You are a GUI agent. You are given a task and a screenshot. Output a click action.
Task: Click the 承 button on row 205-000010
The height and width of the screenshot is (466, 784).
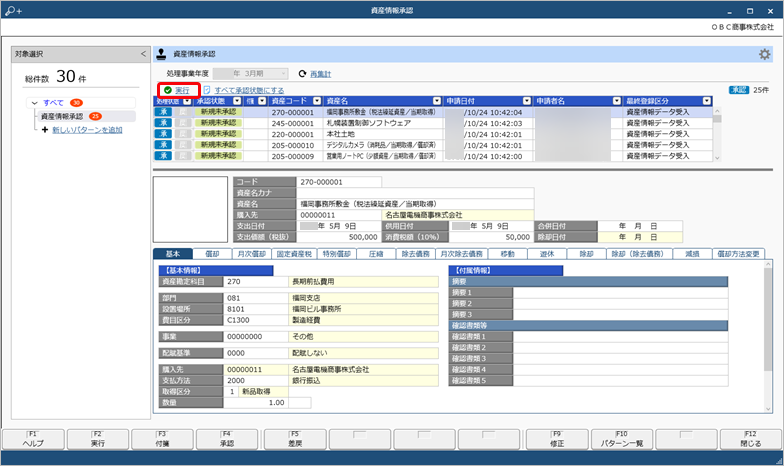[163, 145]
